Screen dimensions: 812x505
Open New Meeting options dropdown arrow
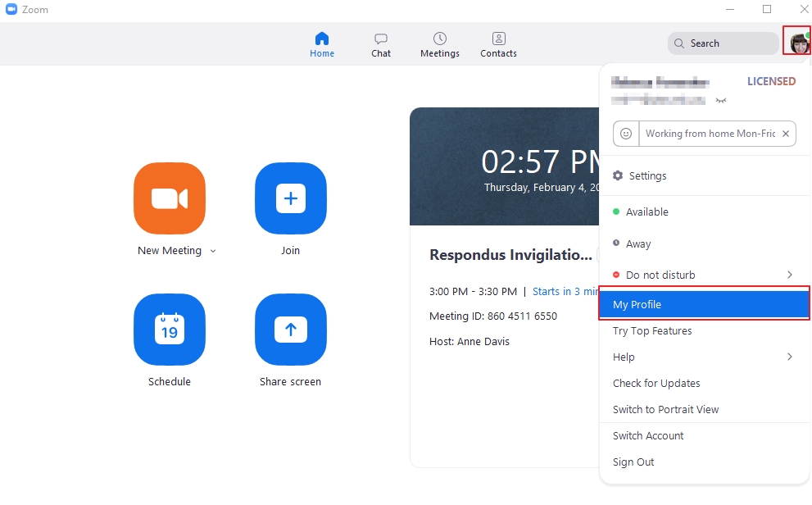coord(213,251)
